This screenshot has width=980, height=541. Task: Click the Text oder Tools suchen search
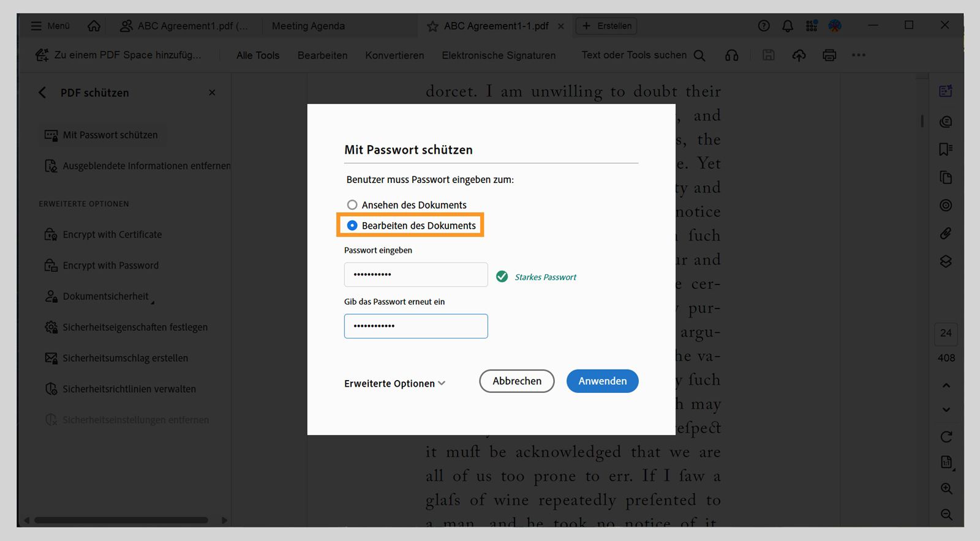pyautogui.click(x=643, y=55)
